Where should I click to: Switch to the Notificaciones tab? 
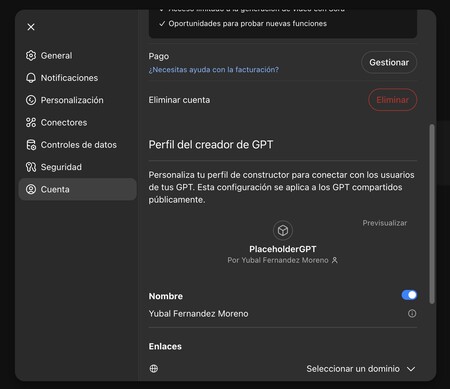[77, 78]
